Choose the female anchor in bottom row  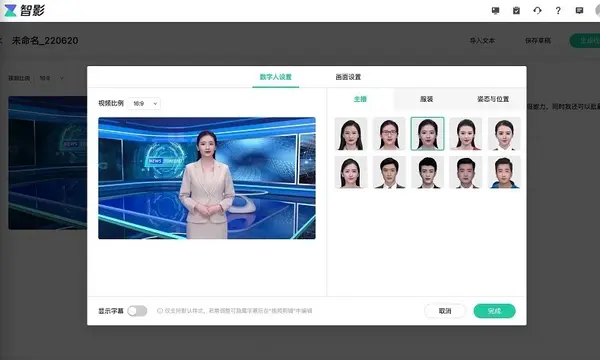(351, 172)
